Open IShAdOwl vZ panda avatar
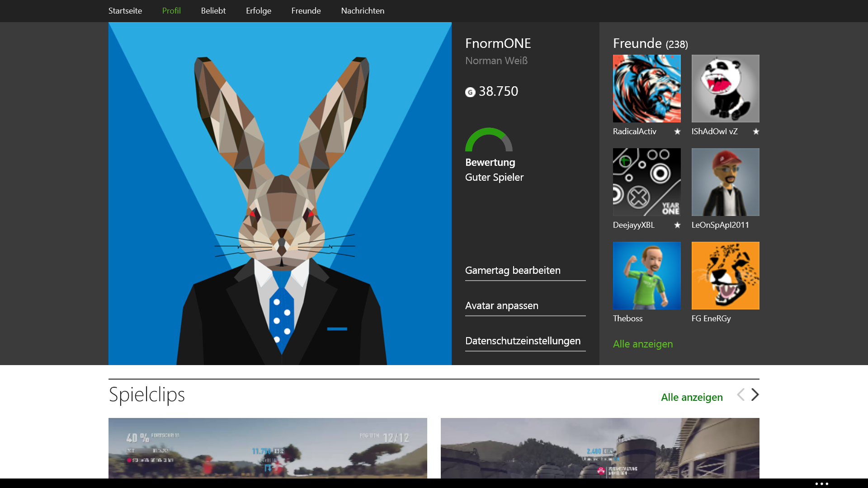This screenshot has width=868, height=488. 725,89
